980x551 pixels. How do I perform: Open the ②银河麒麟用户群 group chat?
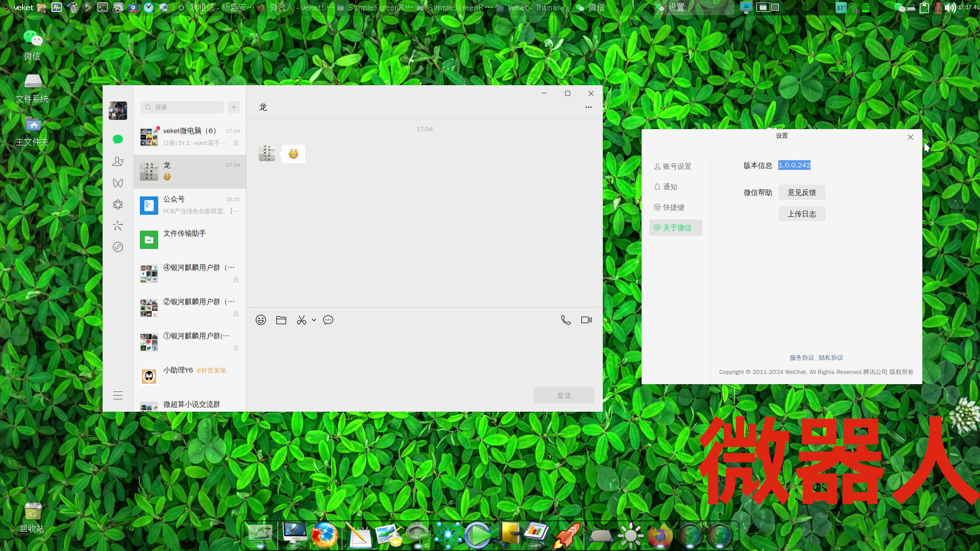click(x=190, y=308)
